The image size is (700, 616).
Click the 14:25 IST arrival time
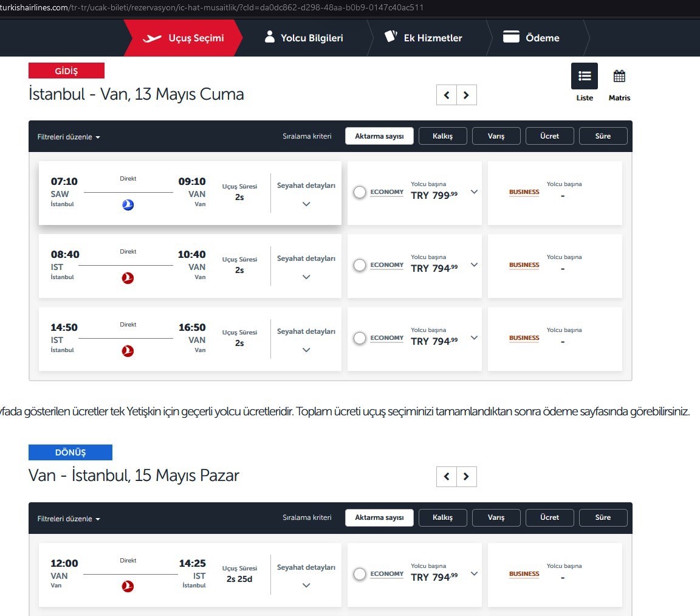(193, 563)
